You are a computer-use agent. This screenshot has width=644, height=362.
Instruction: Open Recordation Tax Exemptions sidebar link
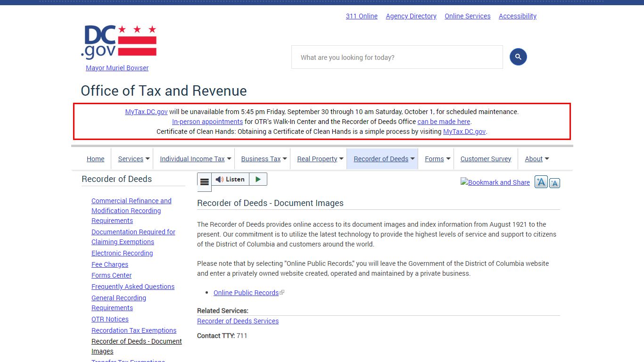(134, 330)
